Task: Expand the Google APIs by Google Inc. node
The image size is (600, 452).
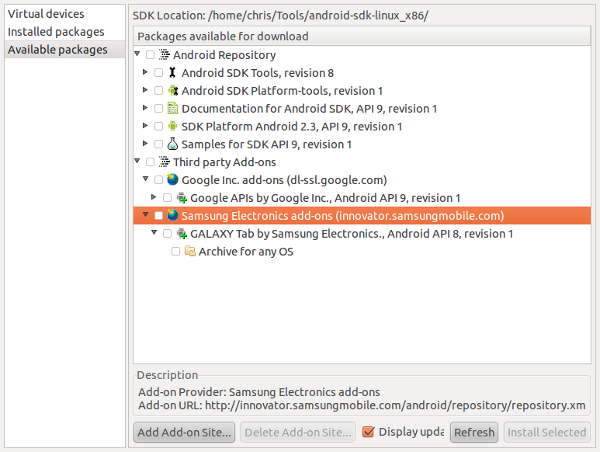Action: [x=154, y=198]
